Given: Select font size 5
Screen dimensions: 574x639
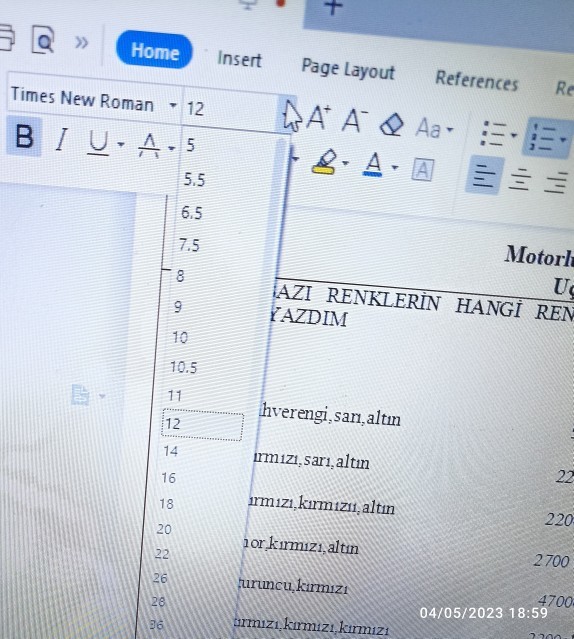Looking at the screenshot, I should 191,145.
